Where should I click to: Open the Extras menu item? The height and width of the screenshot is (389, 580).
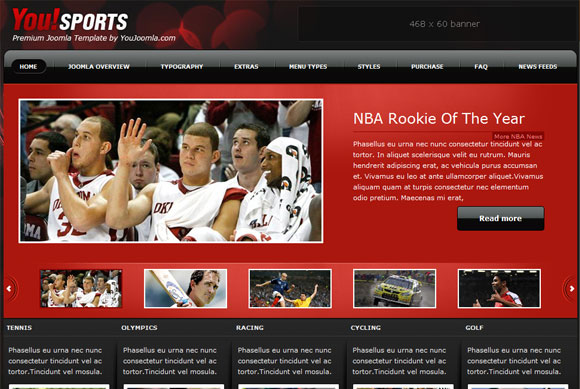[x=246, y=67]
